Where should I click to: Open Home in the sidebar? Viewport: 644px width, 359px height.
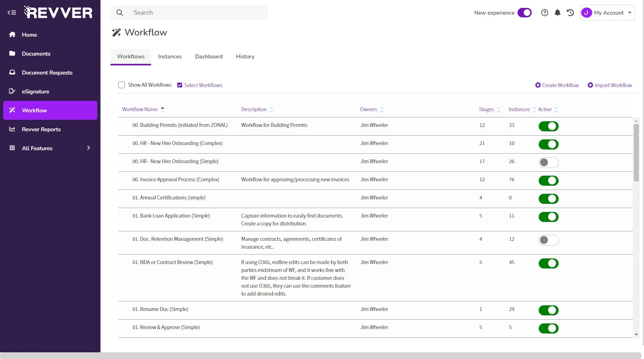point(50,35)
